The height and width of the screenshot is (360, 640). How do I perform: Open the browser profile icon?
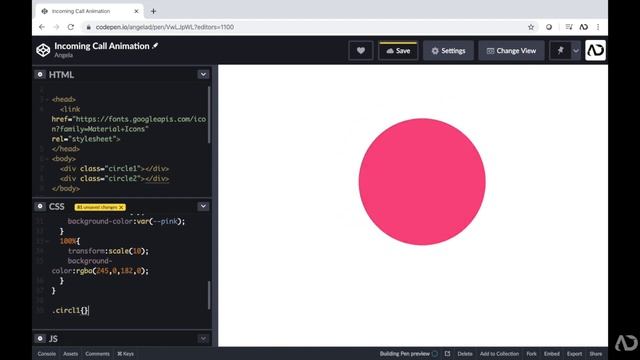coord(584,27)
